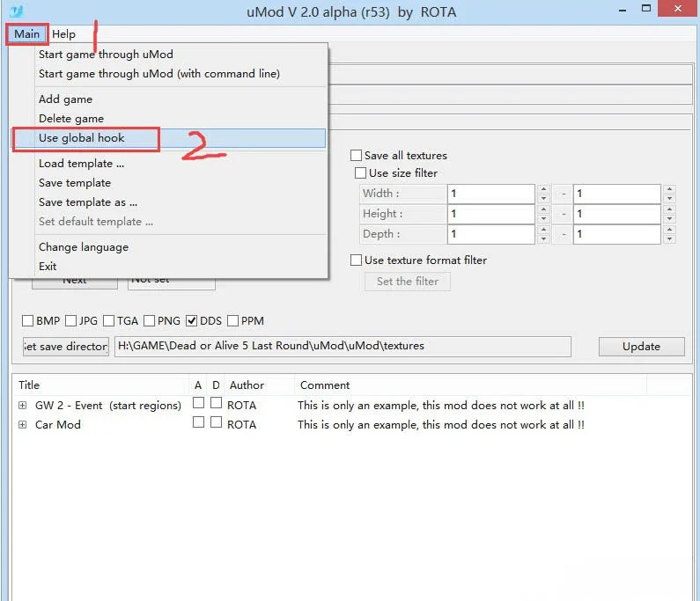Expand the Car Mod tree entry
Viewport: 700px width, 601px height.
[x=22, y=425]
